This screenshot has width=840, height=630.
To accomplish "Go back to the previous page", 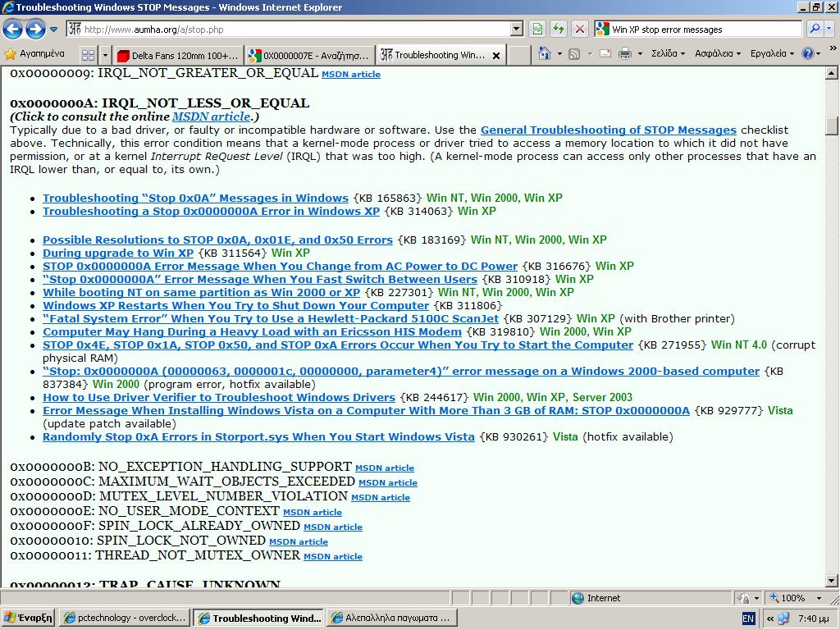I will tap(13, 29).
